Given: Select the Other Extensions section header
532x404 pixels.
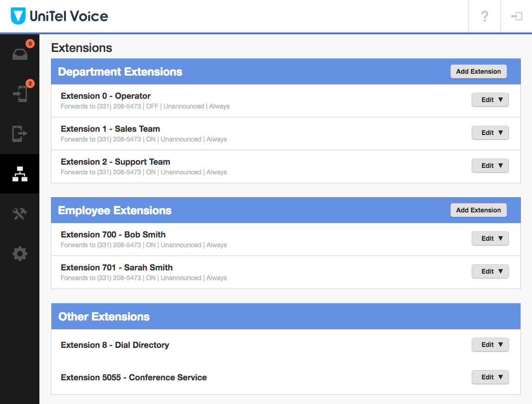Looking at the screenshot, I should [x=103, y=316].
